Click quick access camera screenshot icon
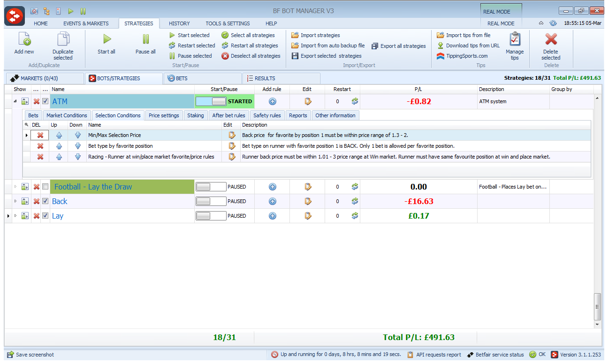 pos(34,11)
